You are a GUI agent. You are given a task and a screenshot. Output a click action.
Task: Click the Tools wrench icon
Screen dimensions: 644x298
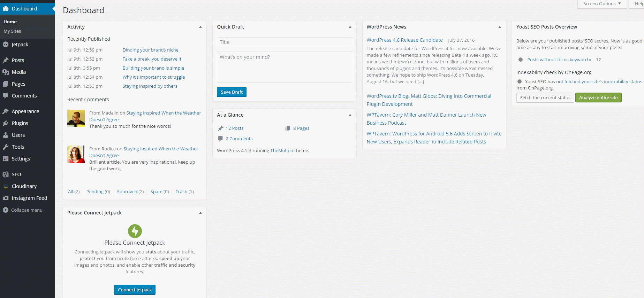6,147
